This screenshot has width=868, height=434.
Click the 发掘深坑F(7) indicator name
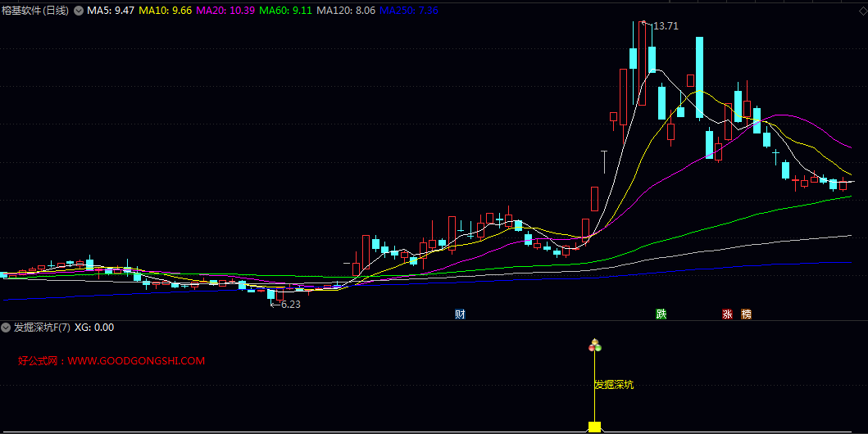(42, 328)
